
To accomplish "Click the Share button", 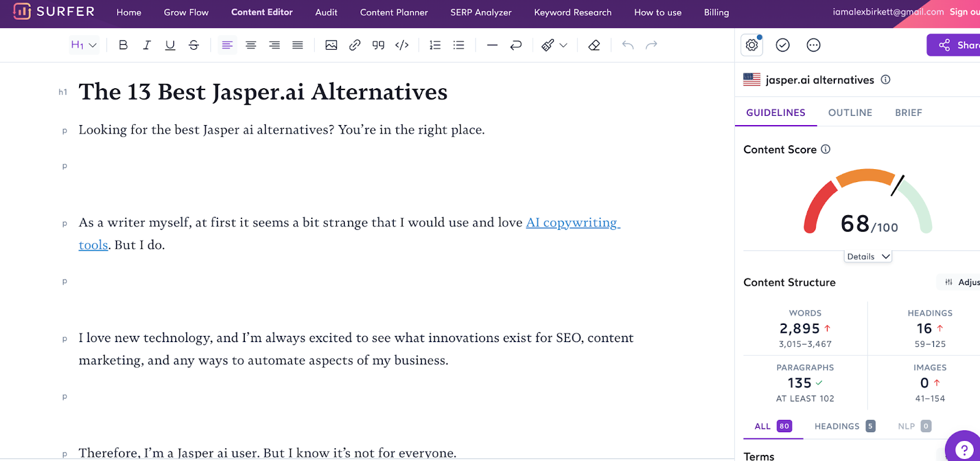I will [954, 45].
